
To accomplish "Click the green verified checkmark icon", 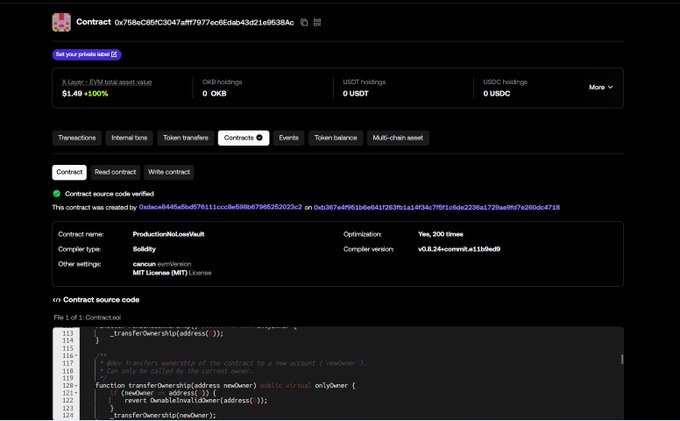I will point(57,194).
